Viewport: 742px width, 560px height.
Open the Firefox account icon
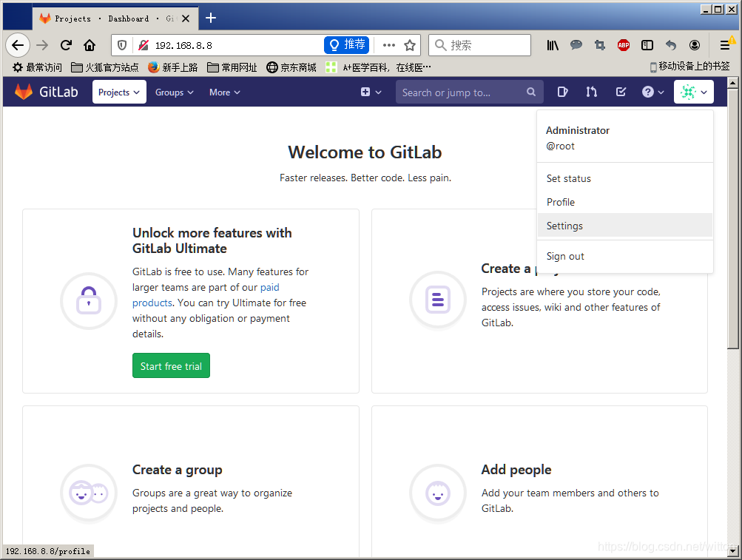tap(695, 45)
